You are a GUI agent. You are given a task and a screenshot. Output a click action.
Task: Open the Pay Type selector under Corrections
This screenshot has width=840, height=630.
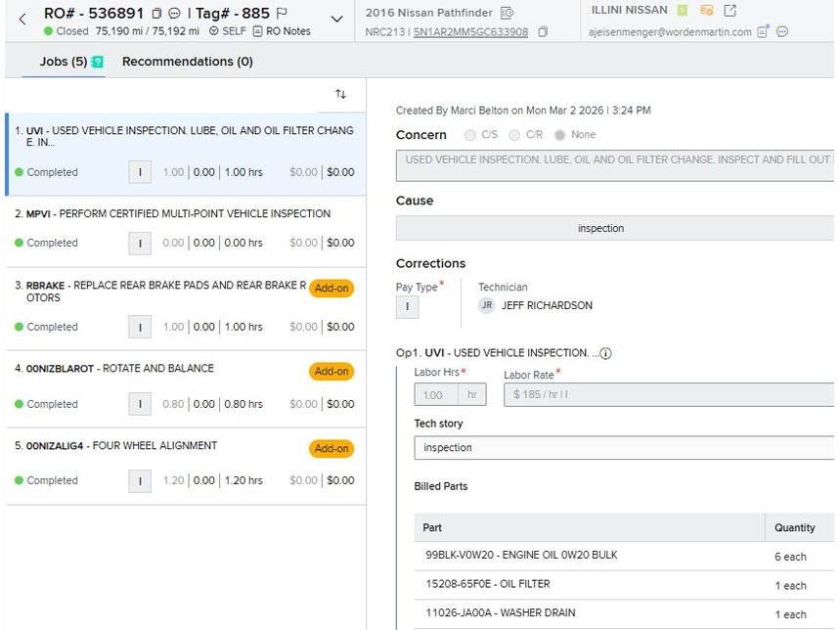[x=407, y=307]
